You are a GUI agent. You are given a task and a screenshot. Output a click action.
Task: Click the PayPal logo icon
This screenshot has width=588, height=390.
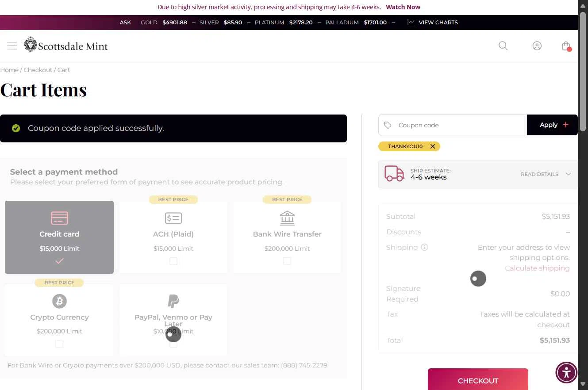coord(173,301)
